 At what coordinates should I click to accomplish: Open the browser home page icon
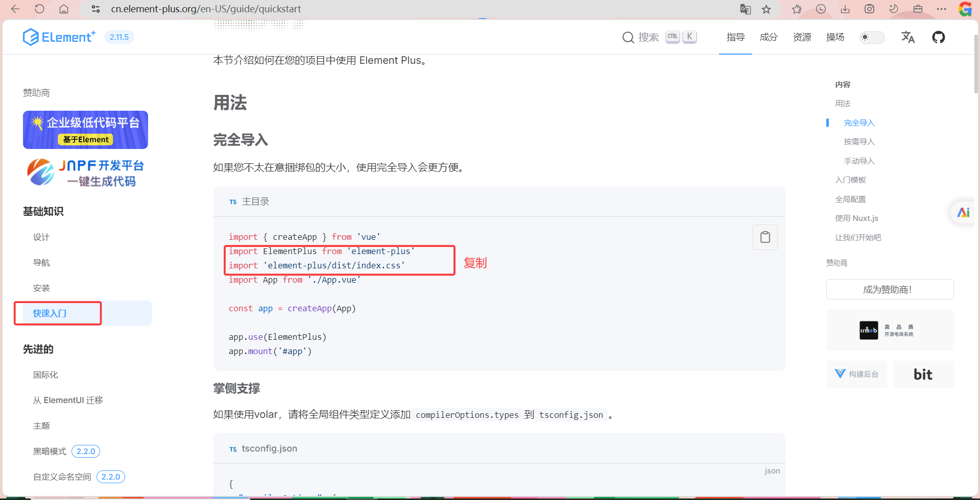click(64, 9)
